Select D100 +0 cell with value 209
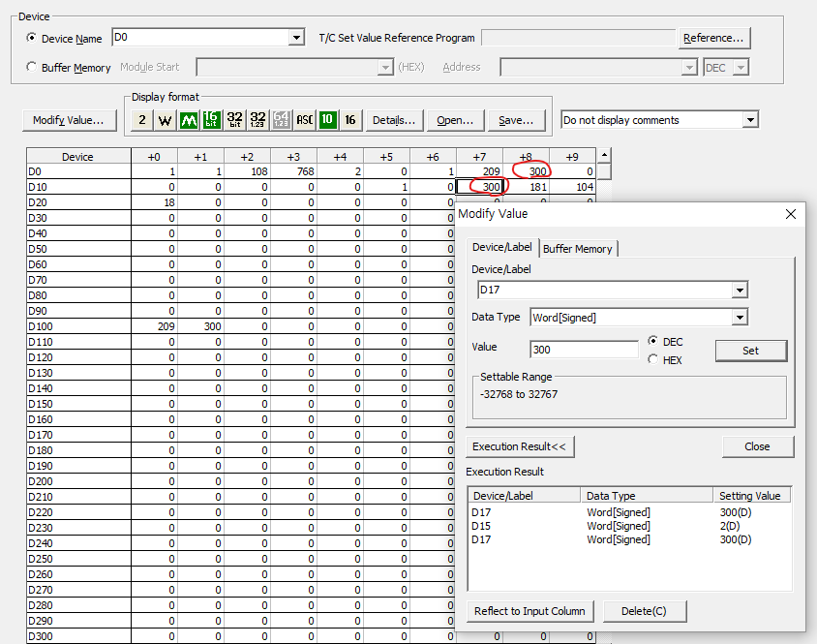The image size is (817, 644). point(154,326)
